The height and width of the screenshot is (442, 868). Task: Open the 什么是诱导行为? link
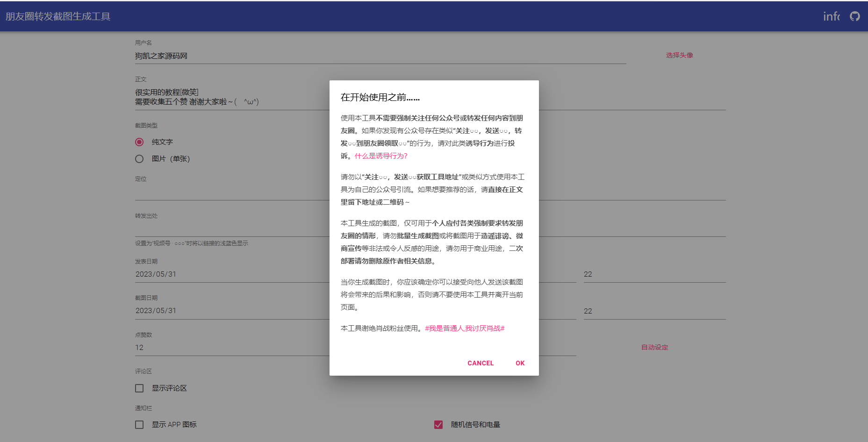[381, 156]
